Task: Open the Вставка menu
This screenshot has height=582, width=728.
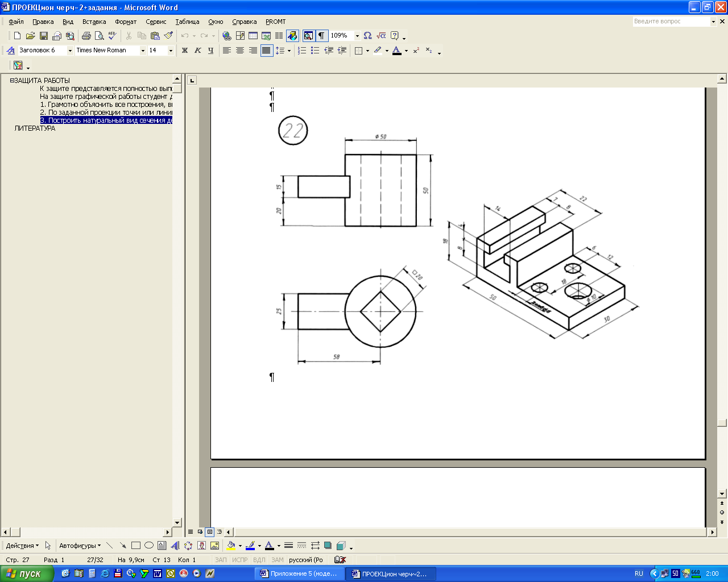Action: click(x=94, y=22)
